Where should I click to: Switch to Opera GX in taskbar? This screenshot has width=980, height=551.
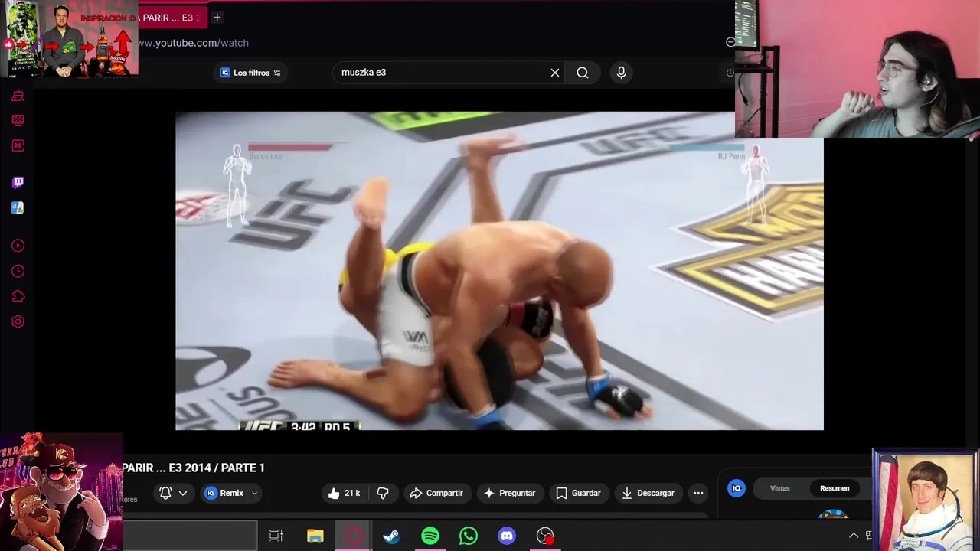click(x=354, y=536)
